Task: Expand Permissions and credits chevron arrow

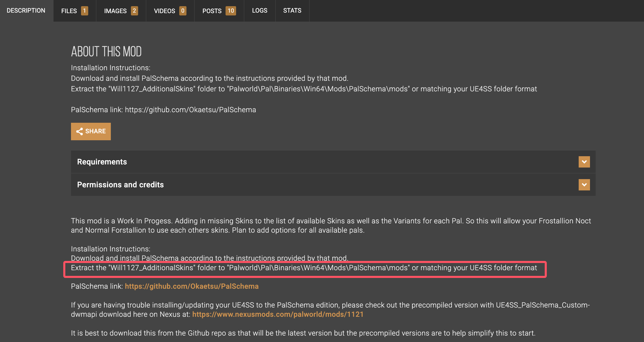Action: click(x=584, y=185)
